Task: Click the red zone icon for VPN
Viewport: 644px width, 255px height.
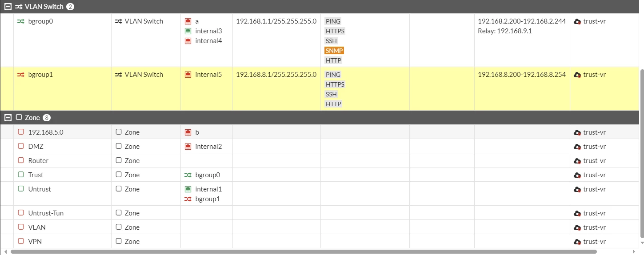Action: point(20,241)
